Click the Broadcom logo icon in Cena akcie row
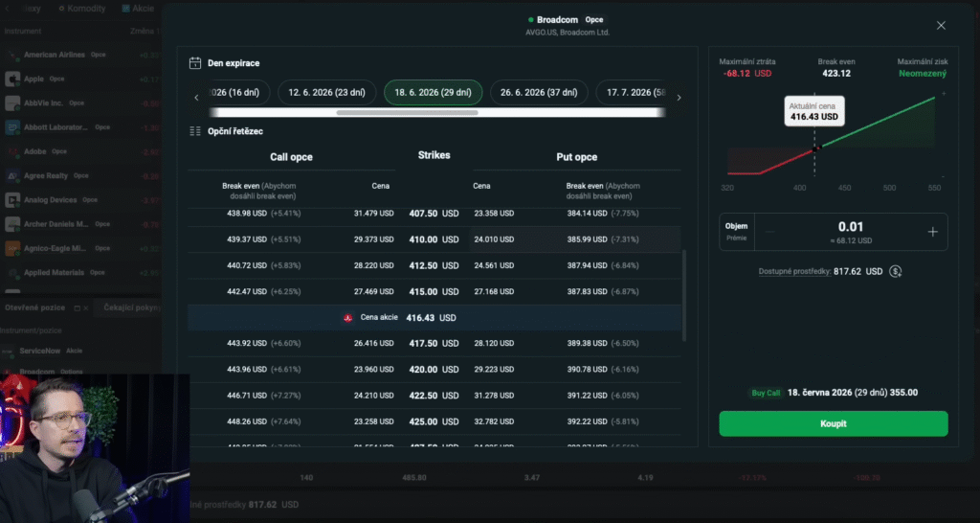Screen dimensions: 980x523 pos(348,318)
